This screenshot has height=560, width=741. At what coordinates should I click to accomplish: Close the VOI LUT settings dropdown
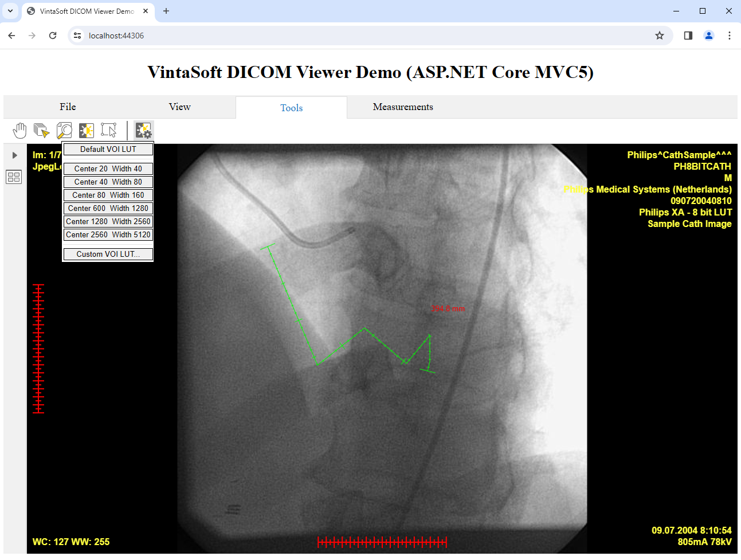click(x=143, y=131)
